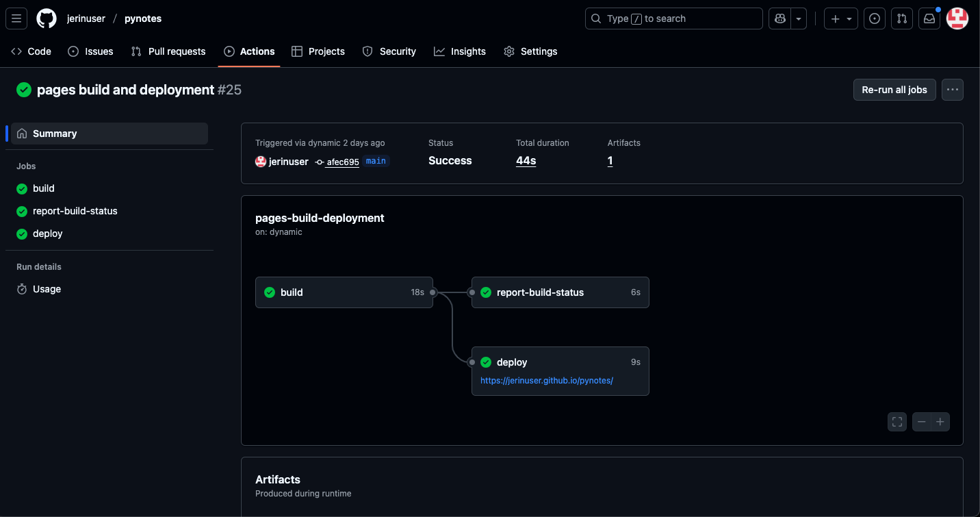Open the Copilot chat icon
Screen dimensions: 980x517
[x=779, y=18]
